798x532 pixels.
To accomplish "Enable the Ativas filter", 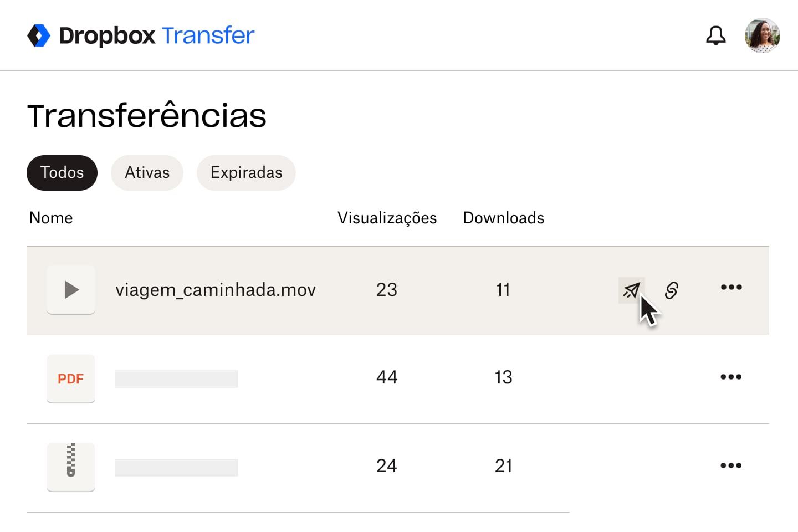I will [x=147, y=172].
